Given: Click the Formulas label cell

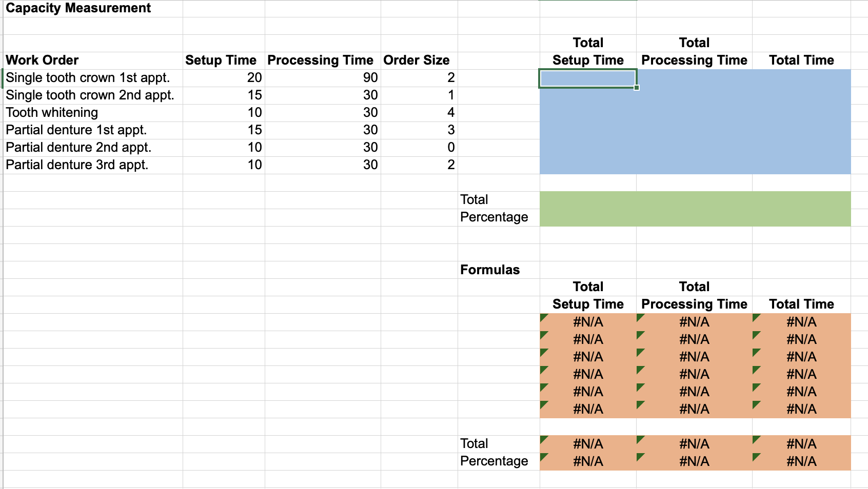Looking at the screenshot, I should point(490,269).
